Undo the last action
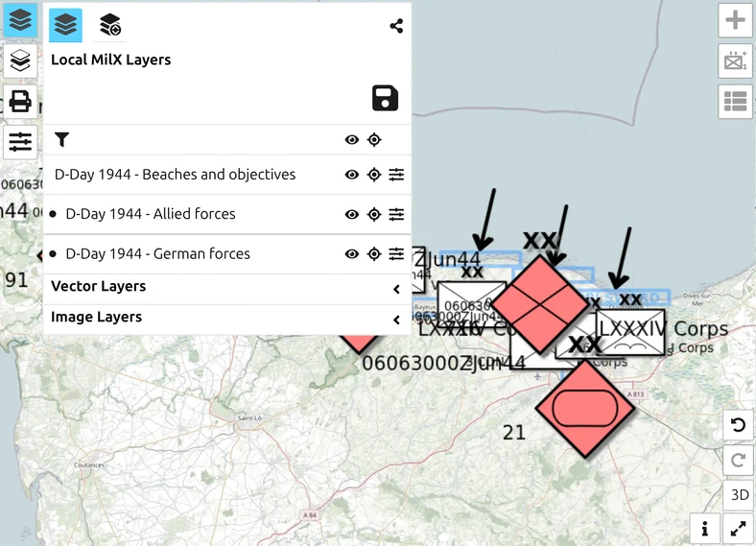The width and height of the screenshot is (756, 546). (738, 425)
